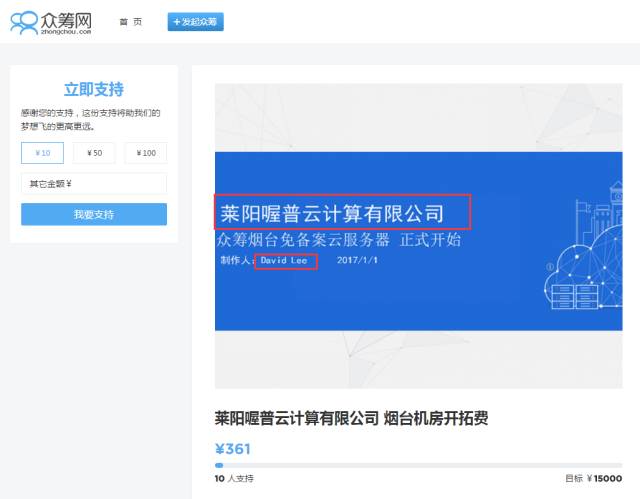Image resolution: width=640 pixels, height=499 pixels.
Task: Select the ¥10 support amount
Action: [42, 153]
